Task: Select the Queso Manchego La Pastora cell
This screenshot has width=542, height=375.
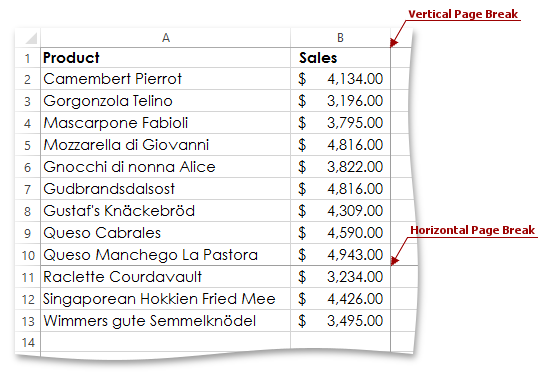Action: click(x=166, y=255)
